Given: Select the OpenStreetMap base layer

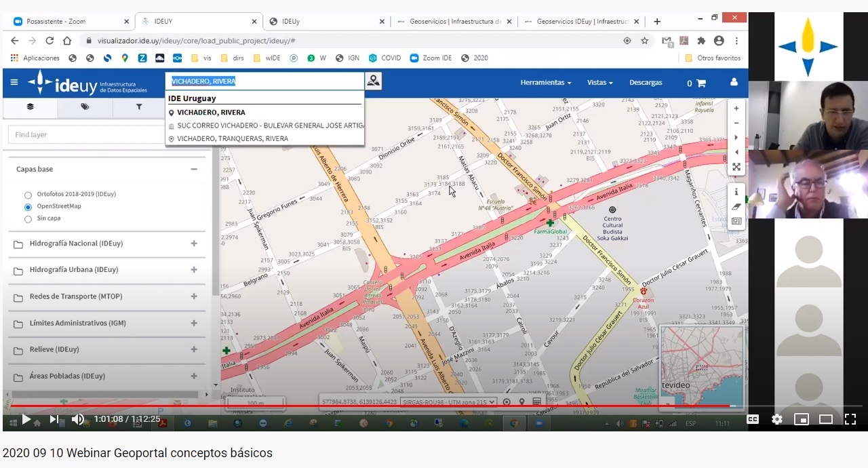Looking at the screenshot, I should tap(28, 207).
